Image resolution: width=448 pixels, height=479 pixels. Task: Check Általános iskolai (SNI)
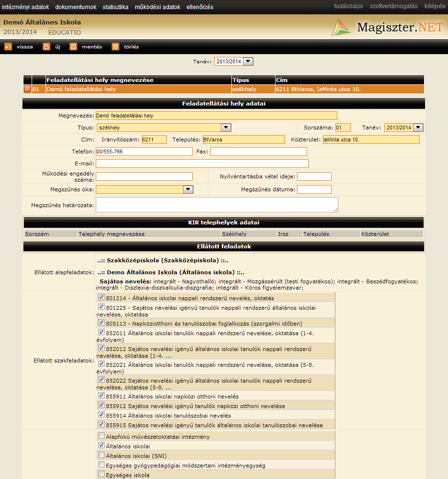coord(101,455)
